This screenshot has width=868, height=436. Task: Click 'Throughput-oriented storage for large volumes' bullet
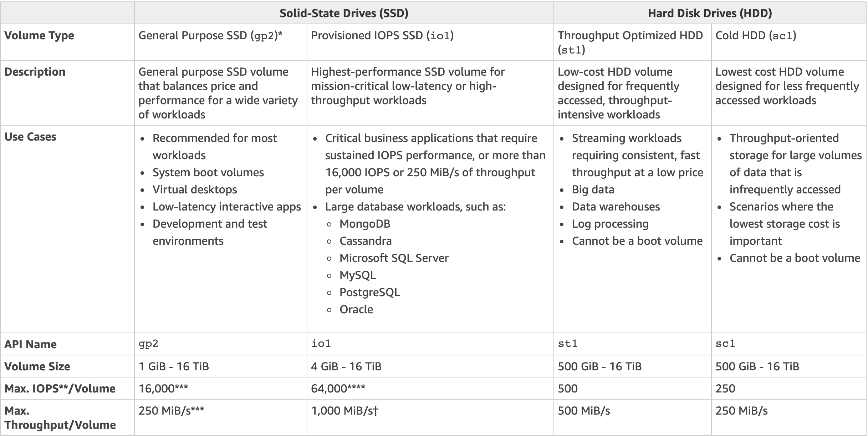796,164
